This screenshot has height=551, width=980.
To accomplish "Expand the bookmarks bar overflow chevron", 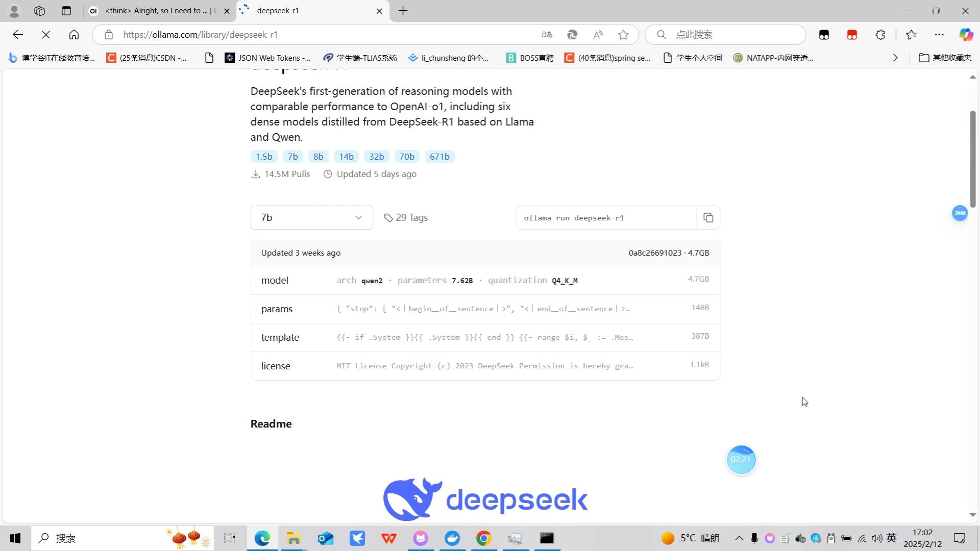I will click(895, 58).
